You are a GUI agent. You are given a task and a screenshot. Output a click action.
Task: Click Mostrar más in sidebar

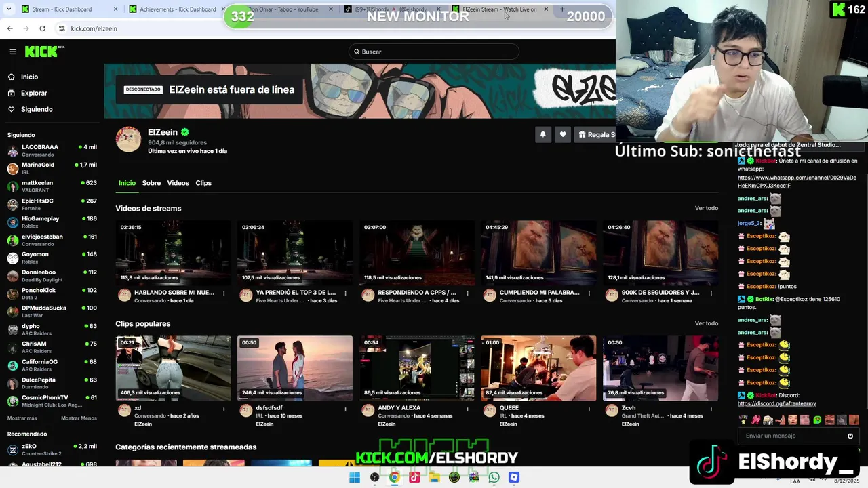[22, 418]
